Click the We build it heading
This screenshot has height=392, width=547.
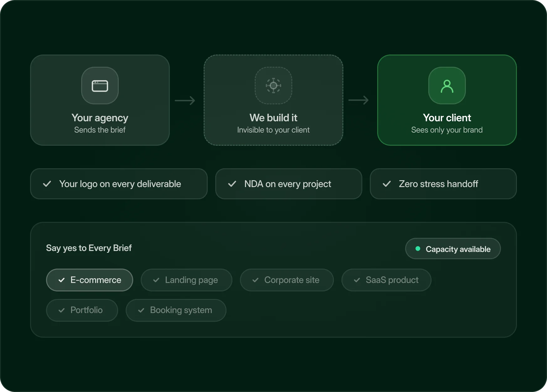click(x=273, y=118)
